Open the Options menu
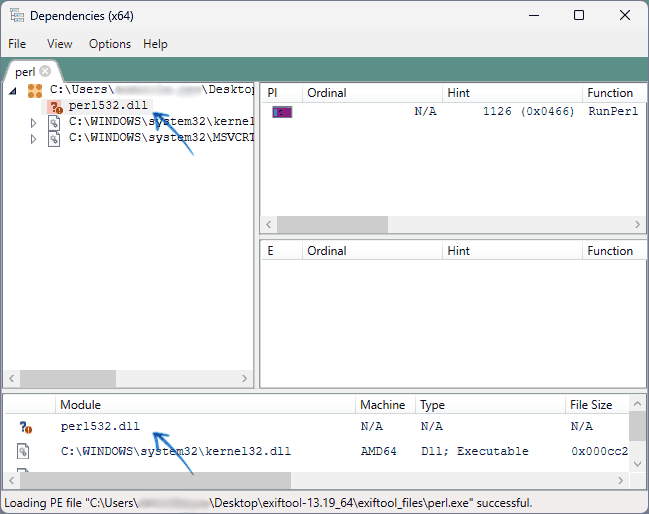The height and width of the screenshot is (514, 649). (110, 44)
